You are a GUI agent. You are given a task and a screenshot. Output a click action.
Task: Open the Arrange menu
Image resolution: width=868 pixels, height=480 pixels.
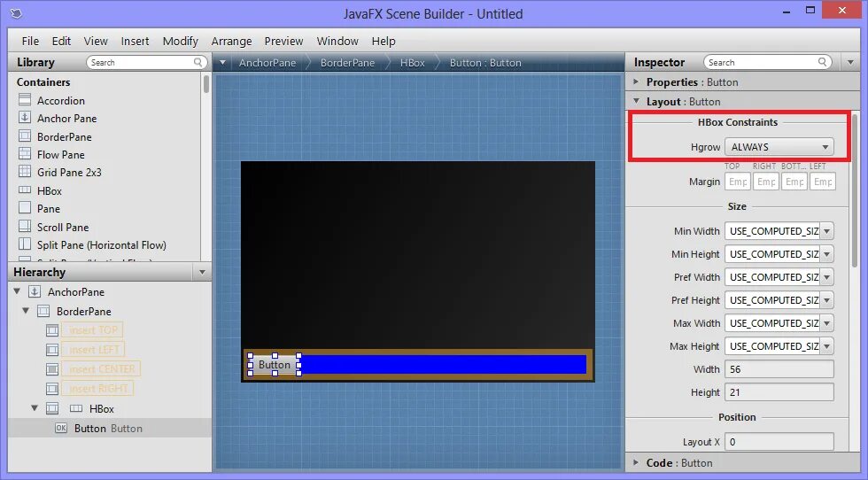(231, 41)
